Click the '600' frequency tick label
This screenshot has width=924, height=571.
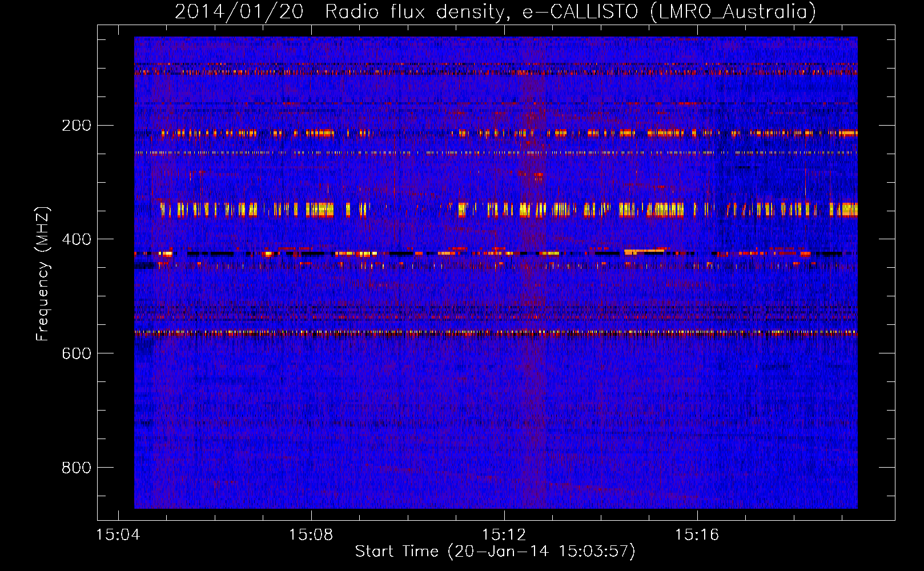click(x=77, y=353)
